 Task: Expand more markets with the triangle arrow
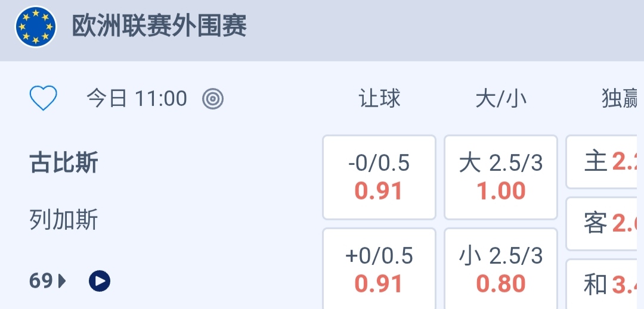pos(62,280)
